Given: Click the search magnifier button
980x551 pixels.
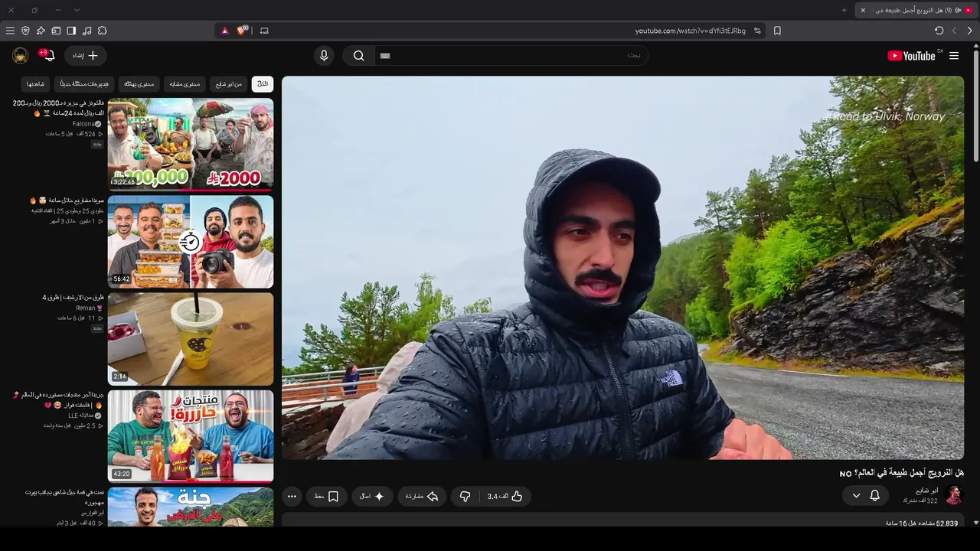Looking at the screenshot, I should click(x=358, y=55).
